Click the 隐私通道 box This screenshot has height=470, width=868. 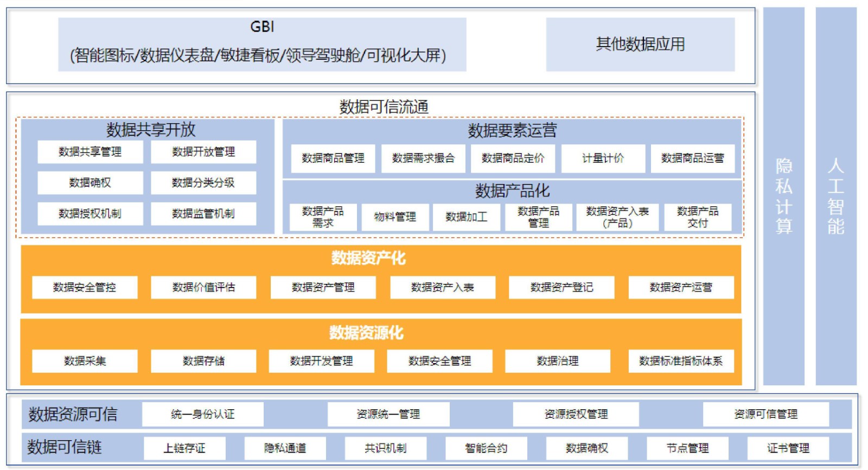(285, 448)
